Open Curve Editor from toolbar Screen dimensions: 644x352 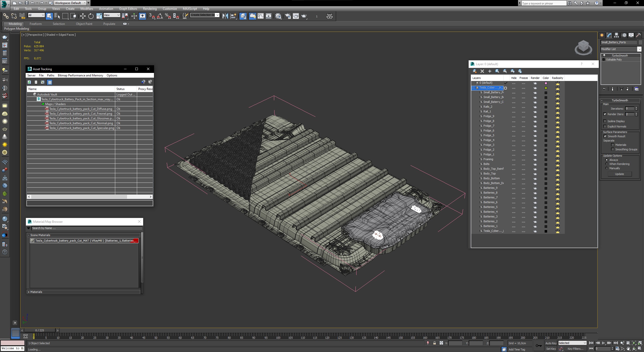[x=261, y=16]
